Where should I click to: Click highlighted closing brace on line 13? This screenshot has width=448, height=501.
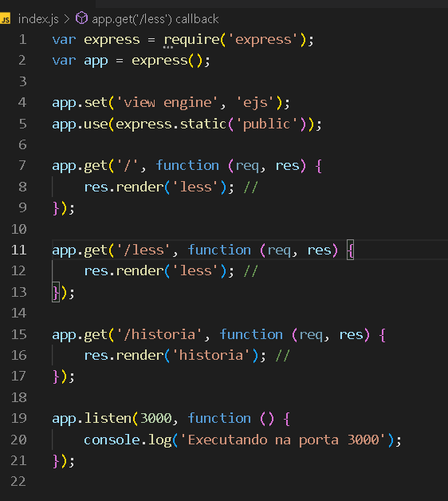[x=56, y=292]
